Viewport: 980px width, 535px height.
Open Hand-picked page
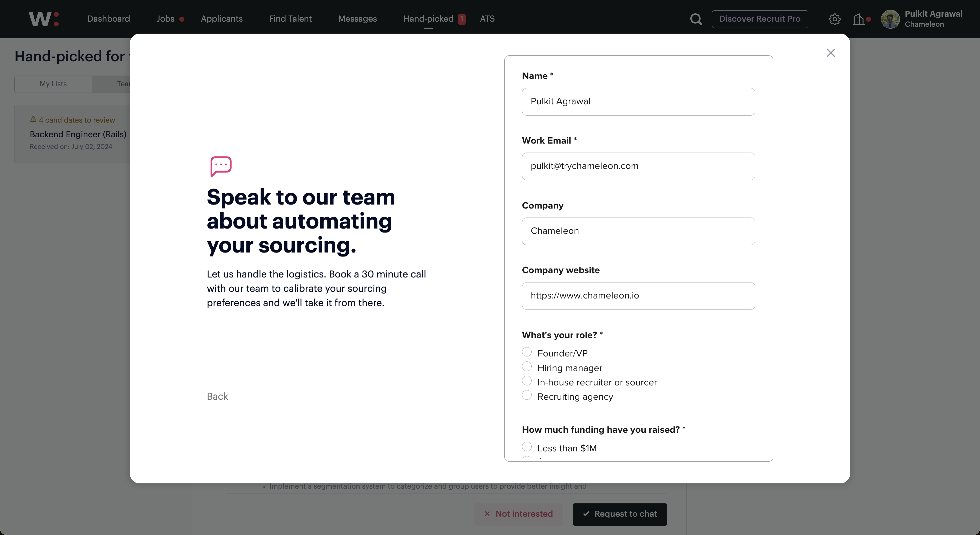[428, 19]
